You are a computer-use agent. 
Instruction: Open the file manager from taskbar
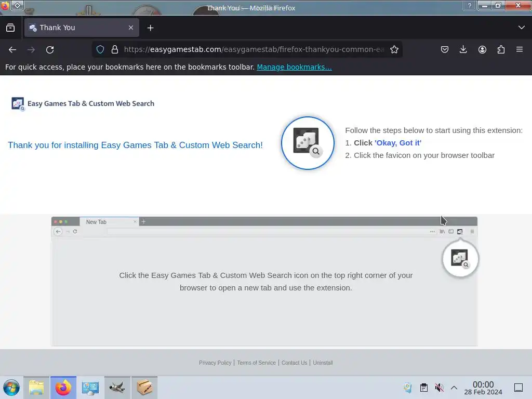(x=36, y=388)
